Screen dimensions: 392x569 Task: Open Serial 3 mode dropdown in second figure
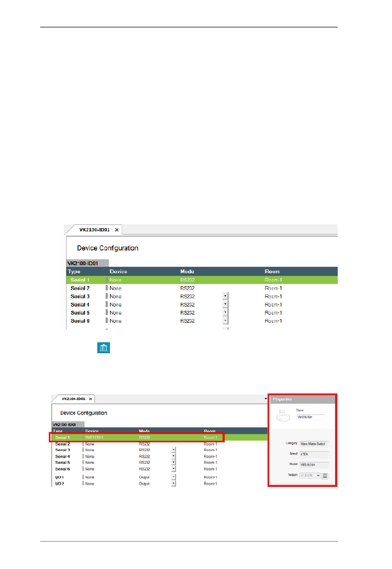pyautogui.click(x=174, y=450)
